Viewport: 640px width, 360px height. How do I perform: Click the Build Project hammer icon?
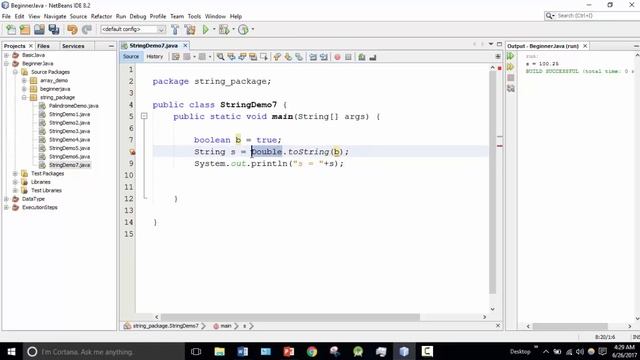(x=175, y=29)
